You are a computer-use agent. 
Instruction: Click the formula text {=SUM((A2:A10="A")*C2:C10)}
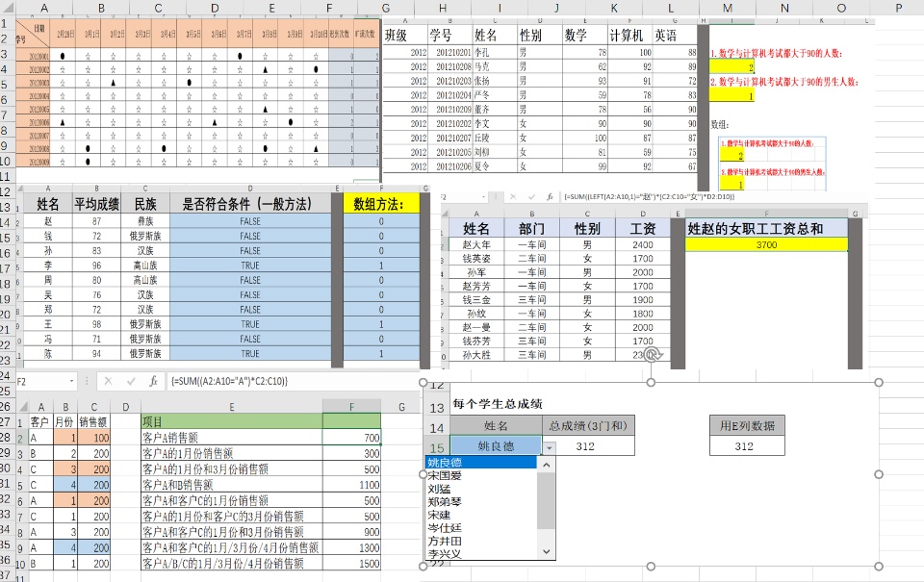click(229, 381)
